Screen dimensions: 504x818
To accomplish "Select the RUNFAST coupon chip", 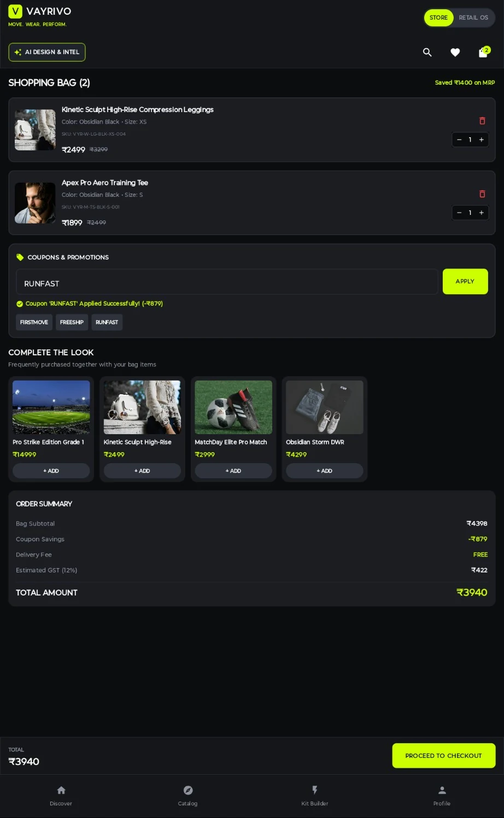I will coord(107,322).
